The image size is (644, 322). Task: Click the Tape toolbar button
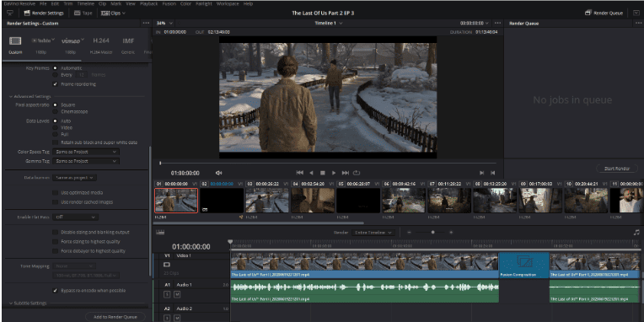(83, 13)
